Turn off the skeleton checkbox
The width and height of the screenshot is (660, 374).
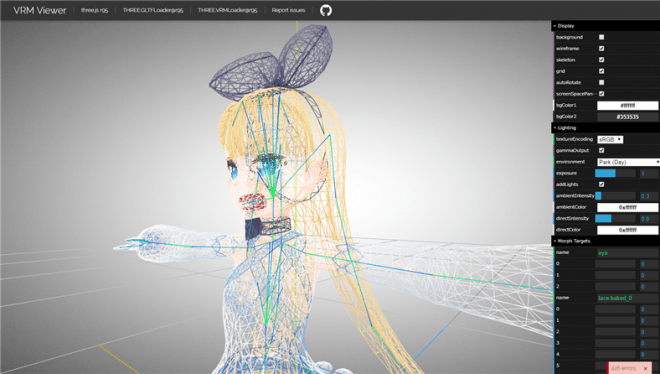point(601,60)
